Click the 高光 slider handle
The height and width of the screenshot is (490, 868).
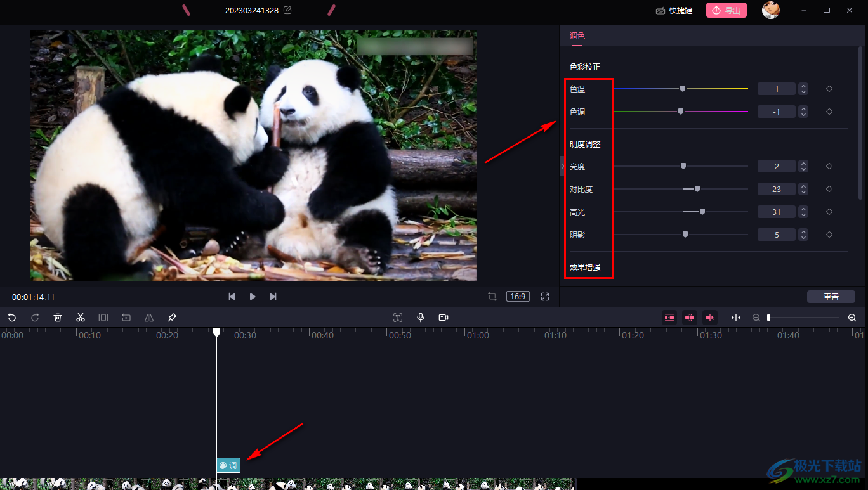702,212
